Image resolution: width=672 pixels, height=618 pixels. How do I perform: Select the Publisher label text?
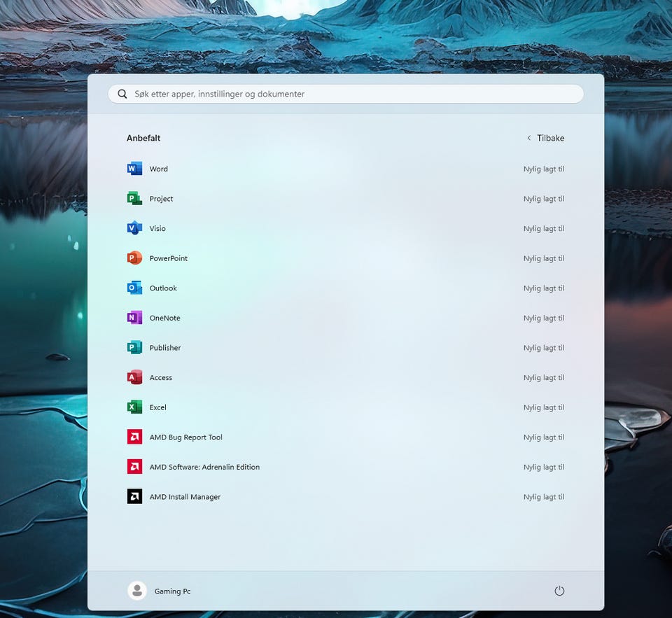click(x=165, y=348)
